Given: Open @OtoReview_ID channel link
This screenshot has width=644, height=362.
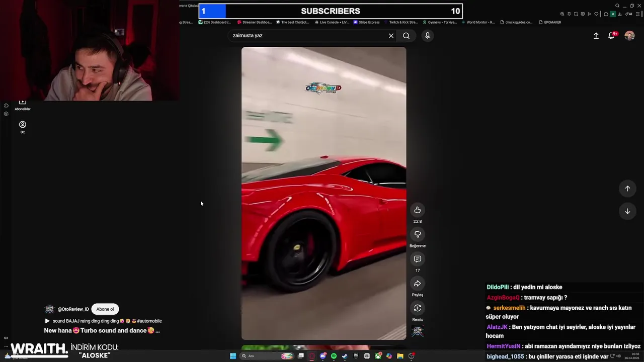Looking at the screenshot, I should [x=73, y=309].
